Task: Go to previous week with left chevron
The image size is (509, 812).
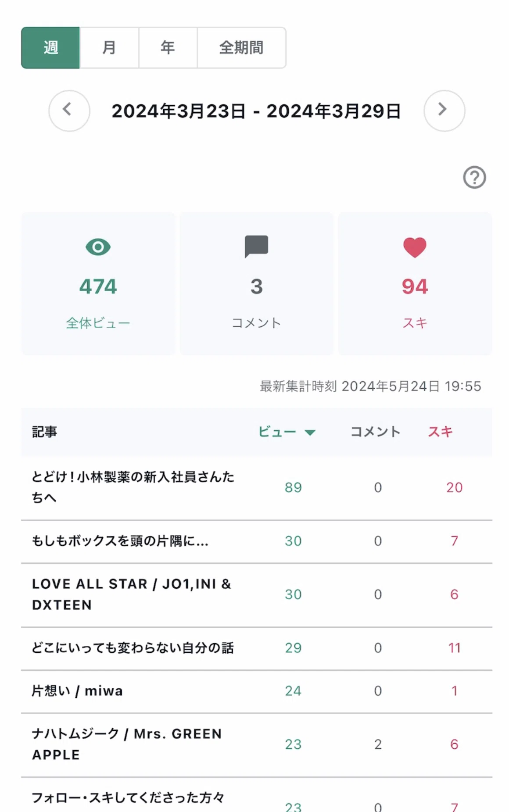Action: pyautogui.click(x=69, y=111)
